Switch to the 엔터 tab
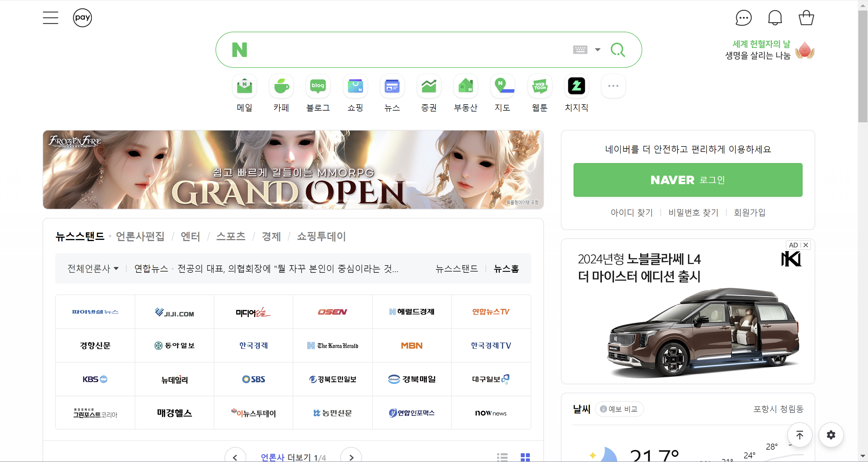Screen dimensions: 868x462 tap(190, 236)
